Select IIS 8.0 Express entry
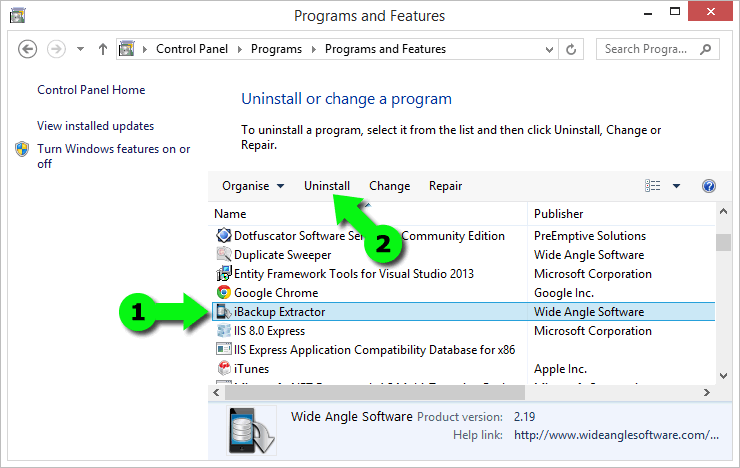740x468 pixels. point(463,331)
